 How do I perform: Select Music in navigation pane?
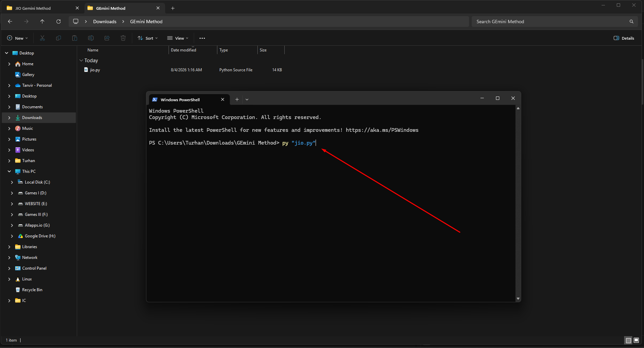pos(28,128)
